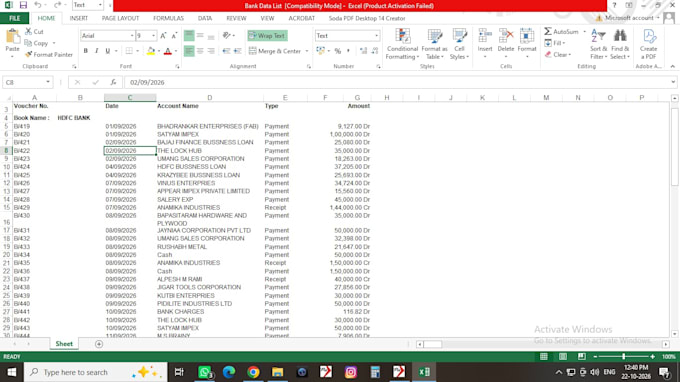Toggle Center horizontal alignment

[x=200, y=51]
